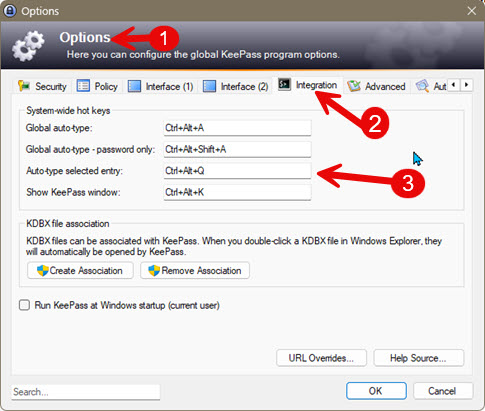This screenshot has width=485, height=411.
Task: Click the Security tab flag icon
Action: tap(24, 86)
